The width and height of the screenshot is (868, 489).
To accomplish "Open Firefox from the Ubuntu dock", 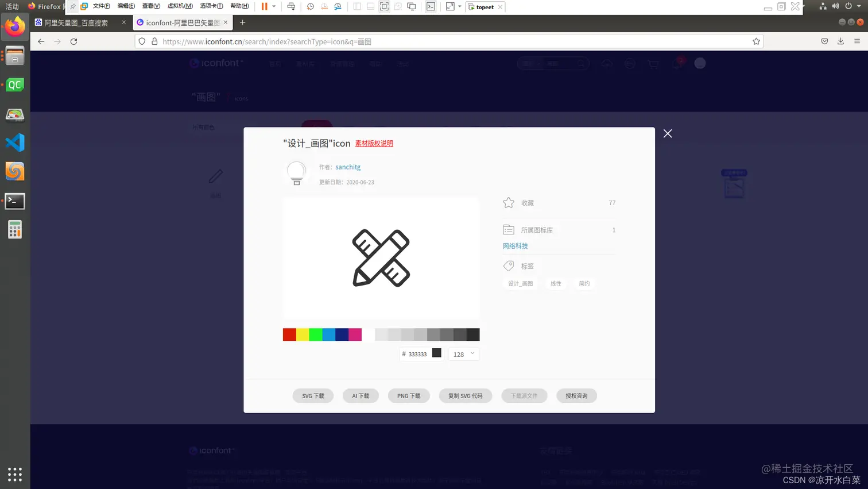I will pyautogui.click(x=14, y=26).
